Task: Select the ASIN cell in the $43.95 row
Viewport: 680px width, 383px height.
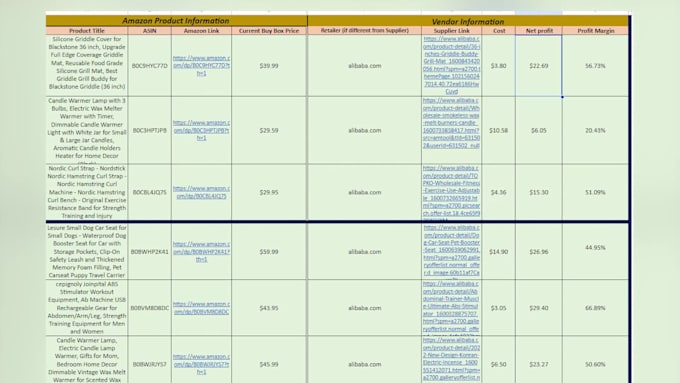Action: click(150, 308)
